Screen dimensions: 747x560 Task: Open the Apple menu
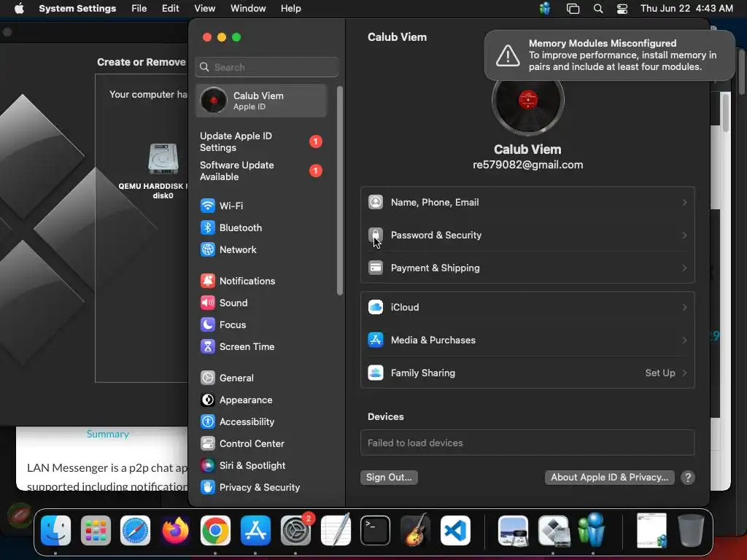[19, 9]
